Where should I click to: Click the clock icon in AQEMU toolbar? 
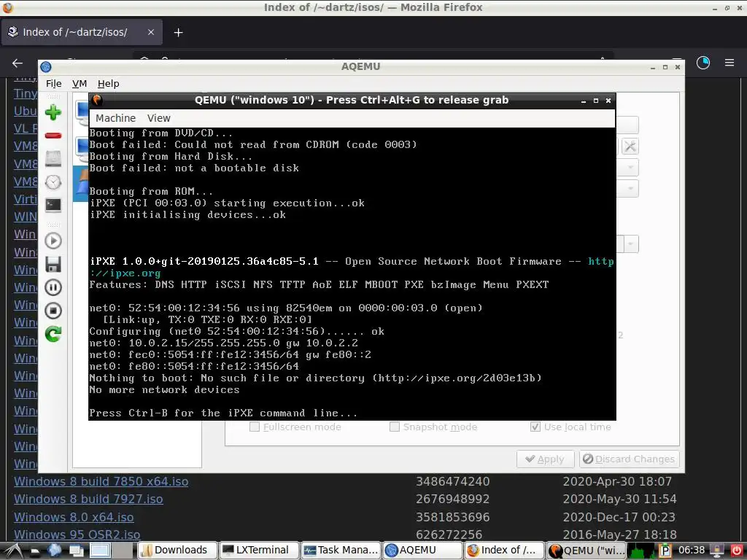pyautogui.click(x=53, y=182)
